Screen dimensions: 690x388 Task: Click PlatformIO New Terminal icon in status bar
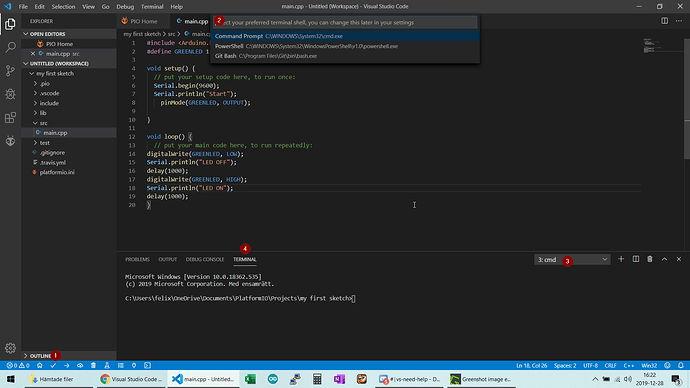(147, 366)
